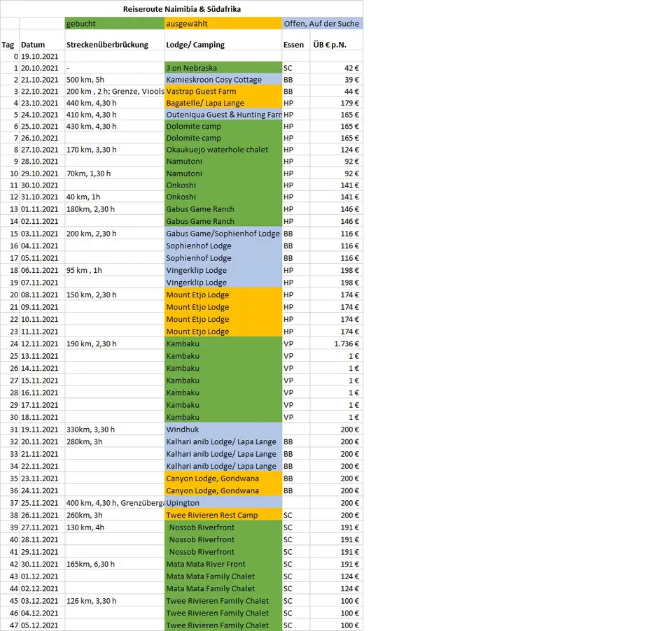Click the '440 km, 4,30 h' cell
This screenshot has height=631, width=672.
click(115, 103)
